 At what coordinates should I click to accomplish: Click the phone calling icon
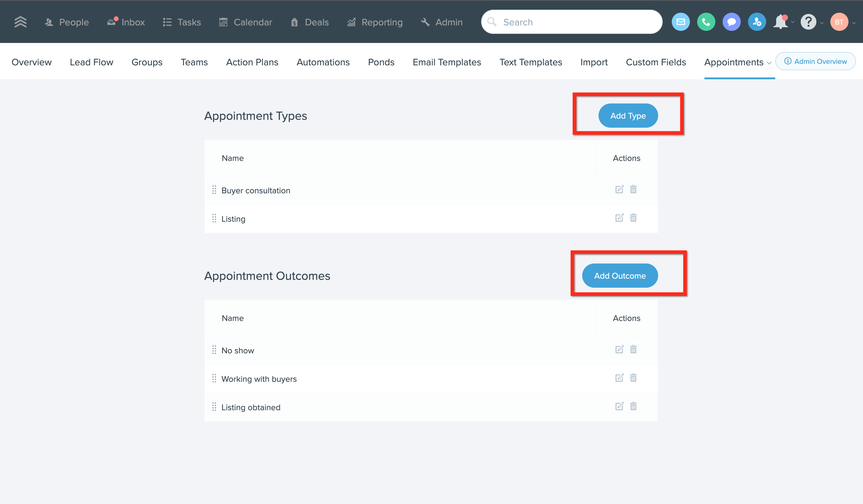pos(706,21)
